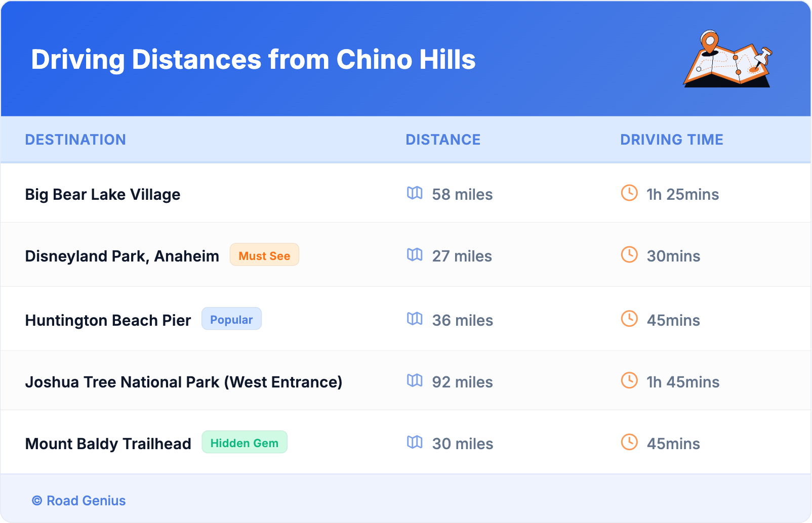Click the Must See badge
812x523 pixels.
click(x=264, y=255)
